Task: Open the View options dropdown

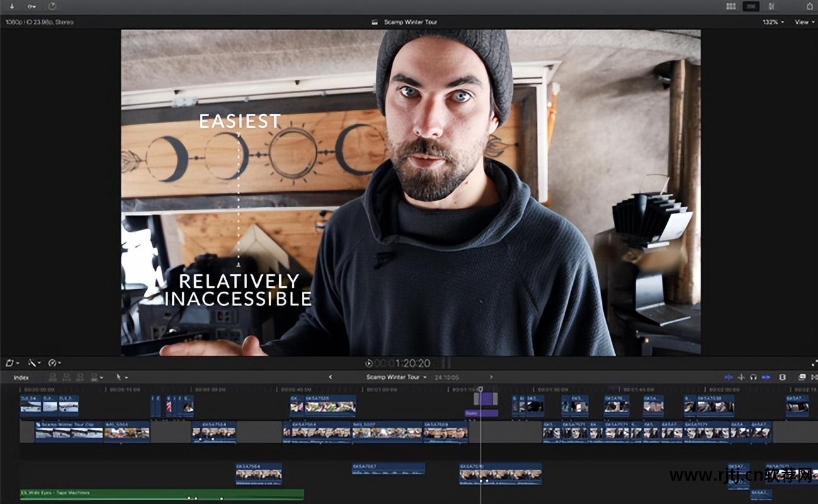Action: (802, 22)
